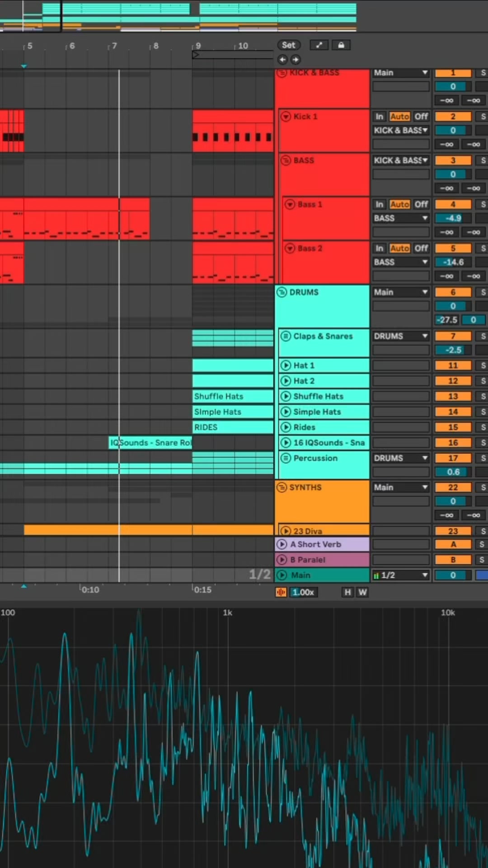The image size is (488, 868).
Task: Collapse the Claps & Snares group
Action: 286,336
